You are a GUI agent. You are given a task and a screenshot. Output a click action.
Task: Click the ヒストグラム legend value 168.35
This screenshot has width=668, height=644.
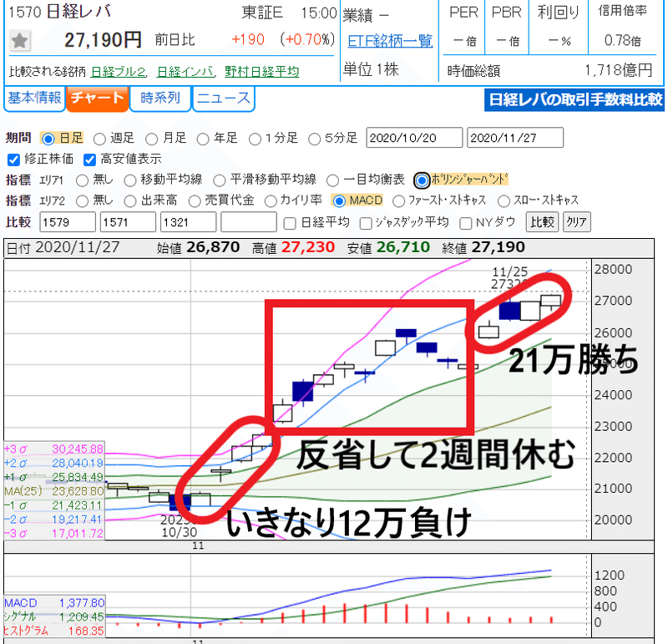click(87, 631)
